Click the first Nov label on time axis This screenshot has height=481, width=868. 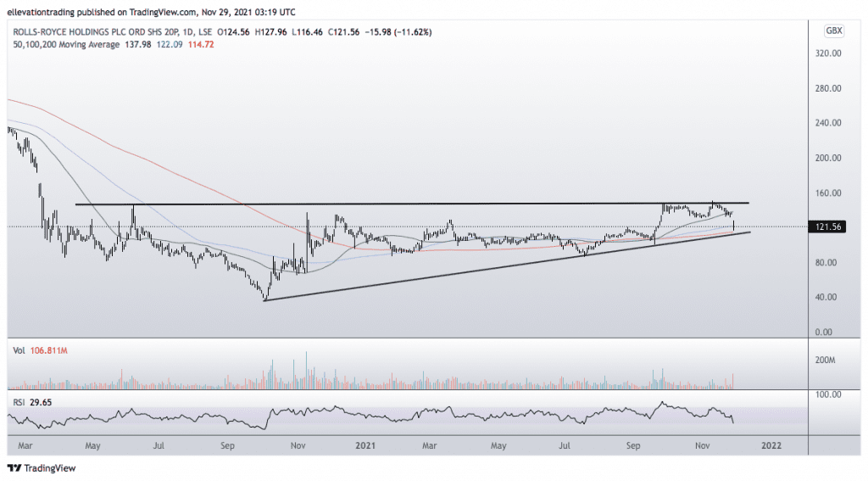pyautogui.click(x=298, y=445)
